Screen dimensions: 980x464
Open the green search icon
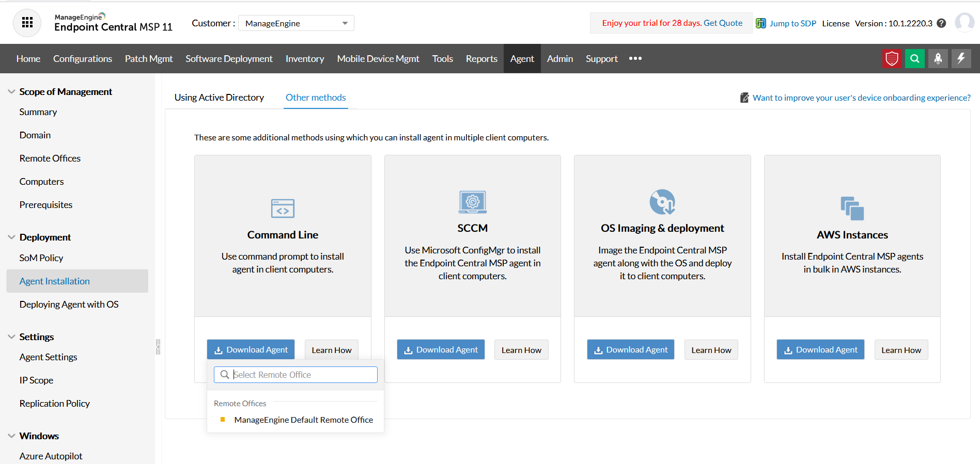pos(915,59)
